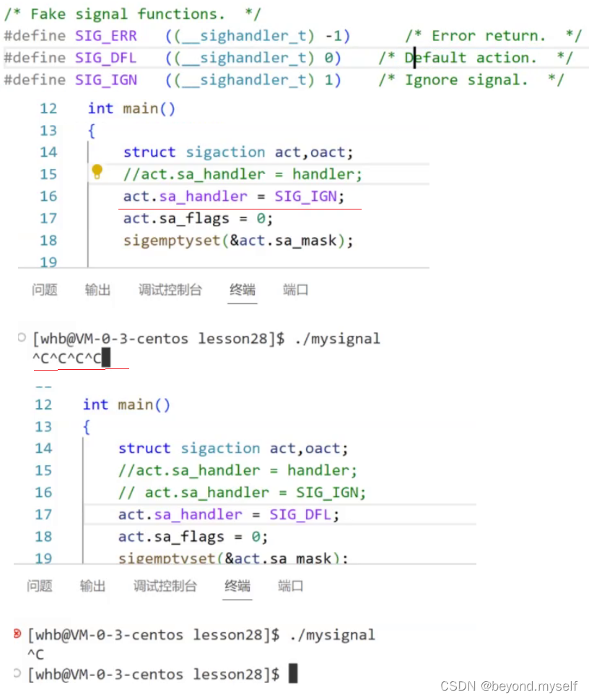
Task: Select 终端 tab in upper panel
Action: pos(243,290)
